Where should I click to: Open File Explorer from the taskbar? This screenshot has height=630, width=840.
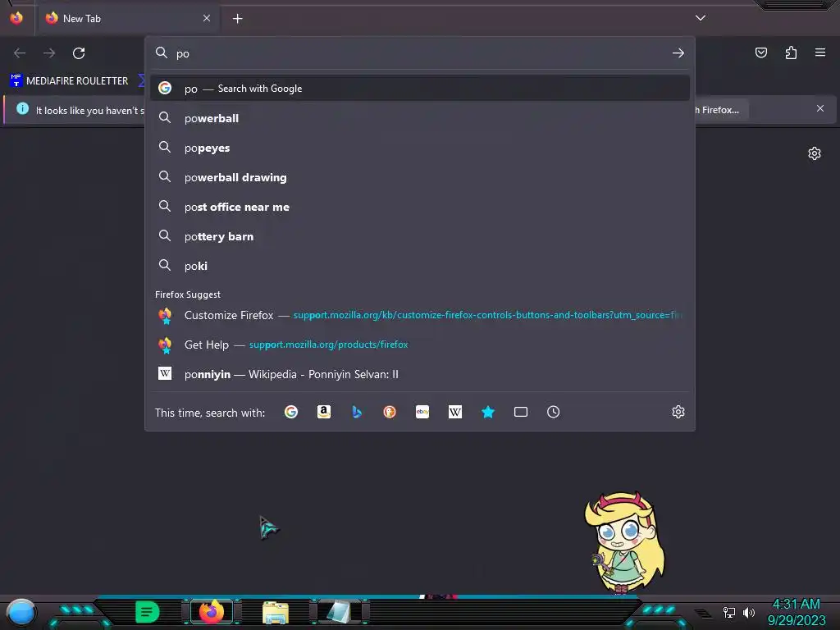pos(276,612)
